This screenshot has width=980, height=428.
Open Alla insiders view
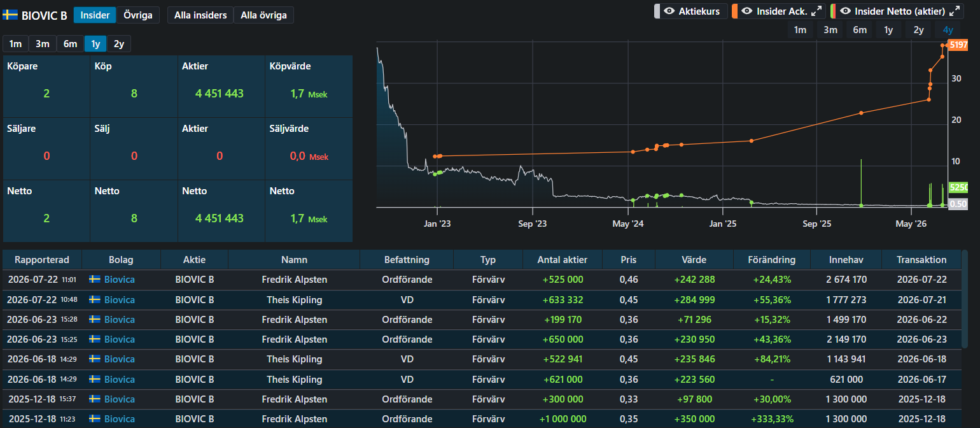pos(200,15)
